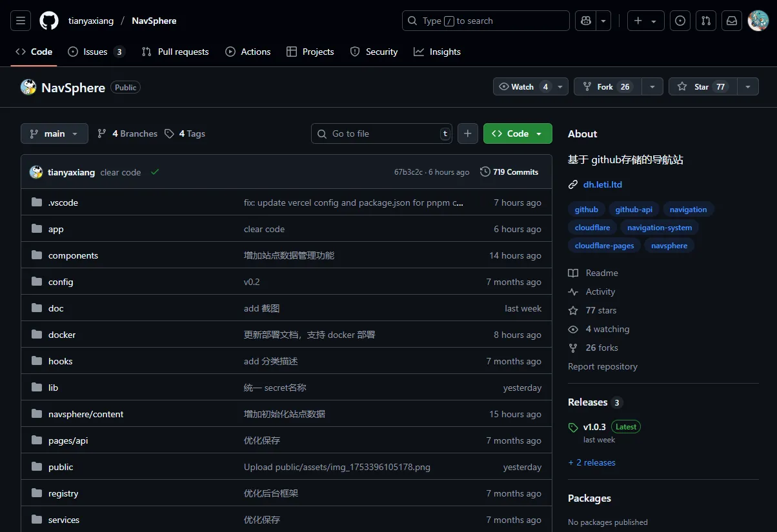
Task: Expand the Fork options dropdown arrow
Action: 652,87
